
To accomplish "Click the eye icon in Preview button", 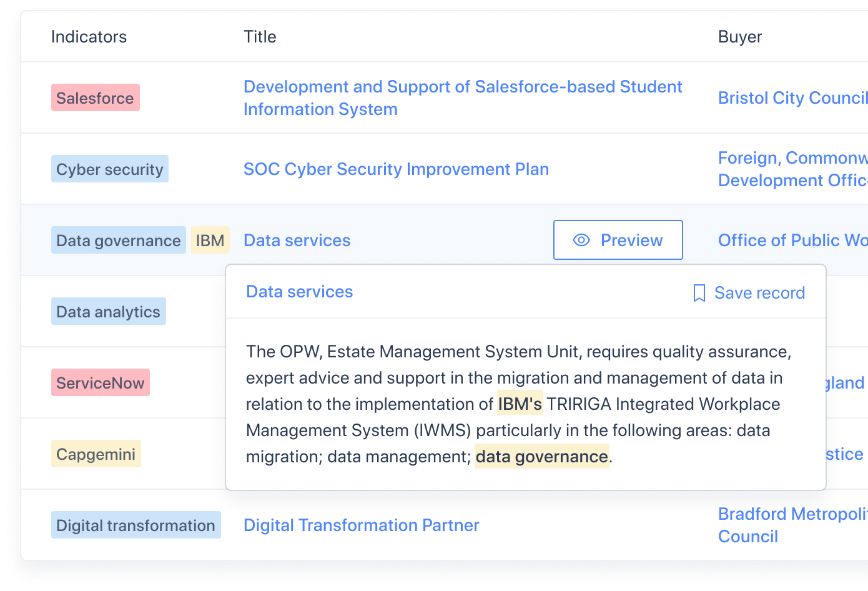I will pos(581,240).
